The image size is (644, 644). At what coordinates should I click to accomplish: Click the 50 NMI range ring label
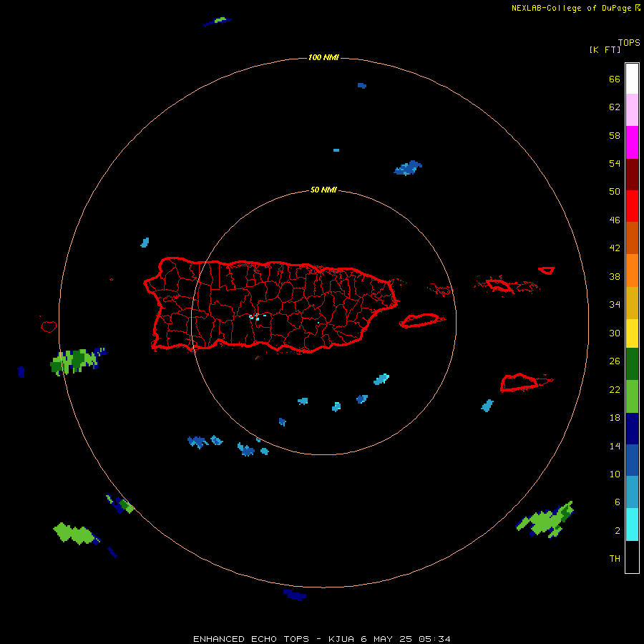(x=323, y=190)
